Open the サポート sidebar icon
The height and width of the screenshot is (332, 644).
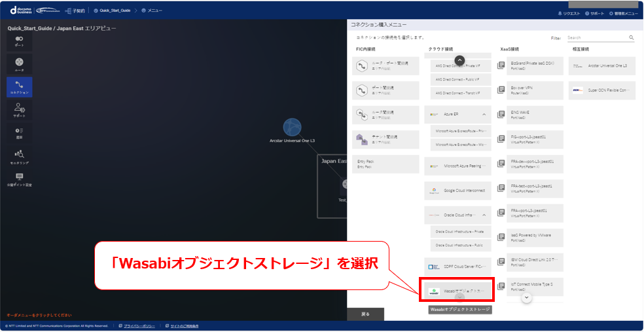[19, 110]
